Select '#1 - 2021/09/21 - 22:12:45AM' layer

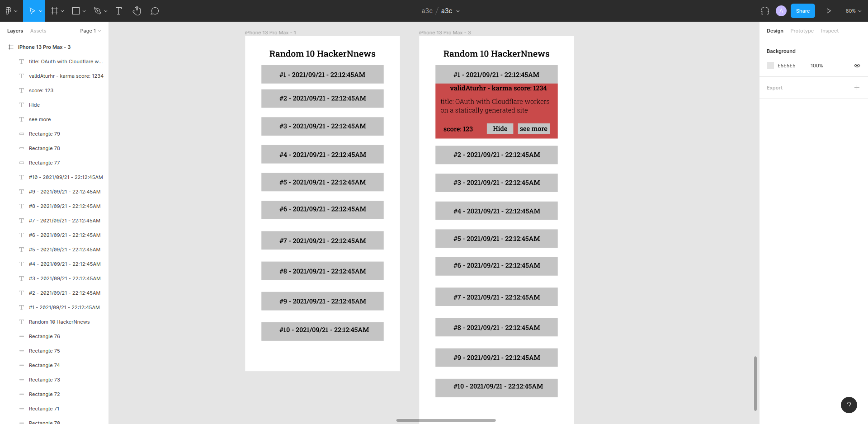click(x=64, y=307)
